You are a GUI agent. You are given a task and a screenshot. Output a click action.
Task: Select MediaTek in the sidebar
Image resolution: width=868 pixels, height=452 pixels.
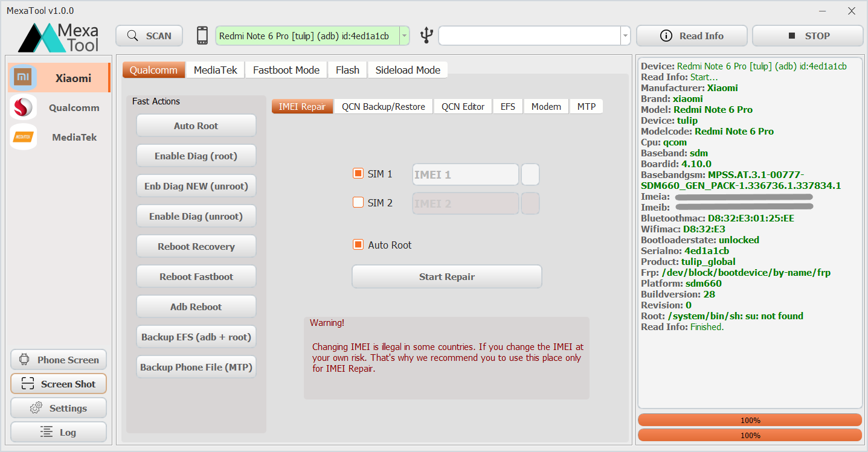59,137
